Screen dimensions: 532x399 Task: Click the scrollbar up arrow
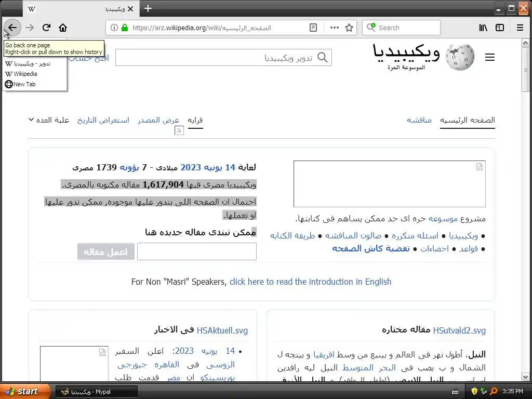pyautogui.click(x=525, y=43)
